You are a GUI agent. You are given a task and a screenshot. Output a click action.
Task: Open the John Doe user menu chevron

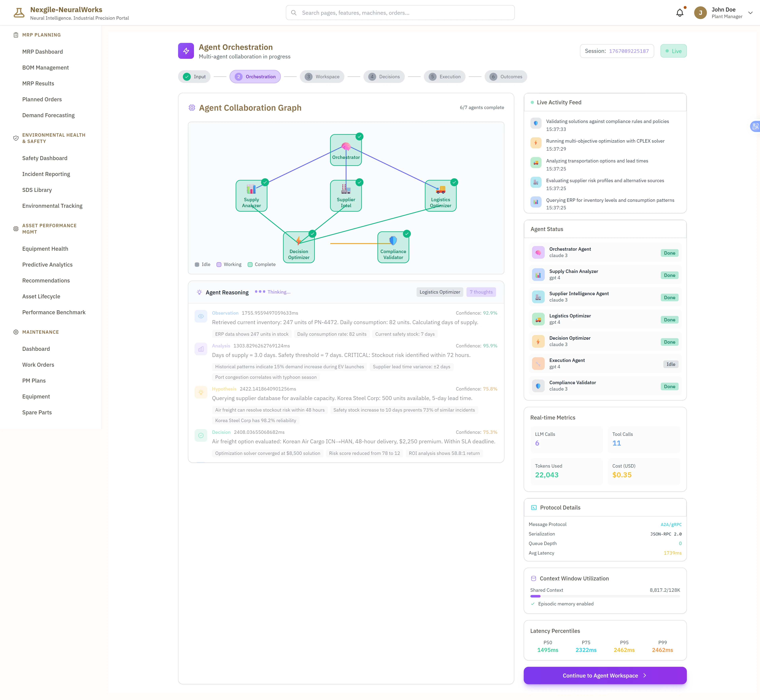coord(750,13)
